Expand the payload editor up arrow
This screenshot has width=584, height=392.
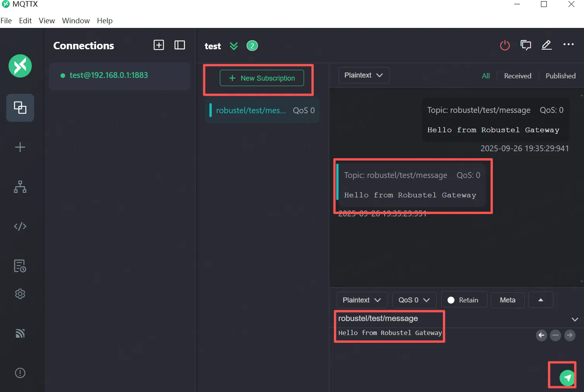540,300
